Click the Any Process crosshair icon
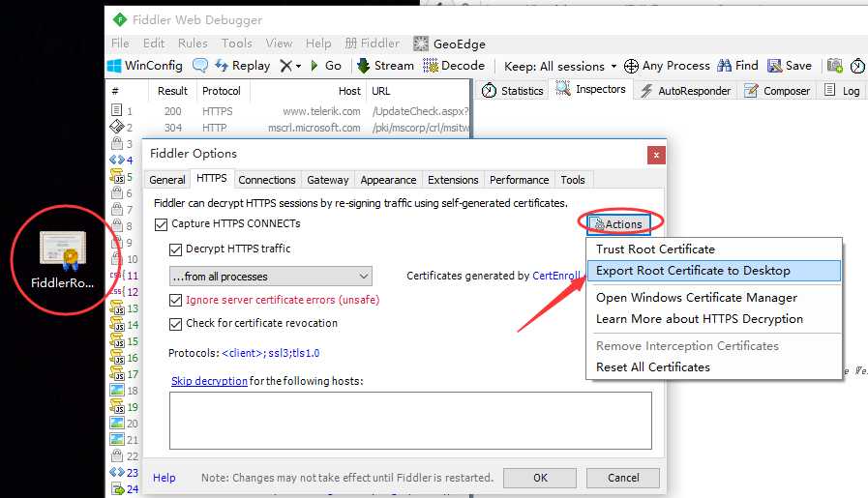The height and width of the screenshot is (498, 868). [x=631, y=66]
